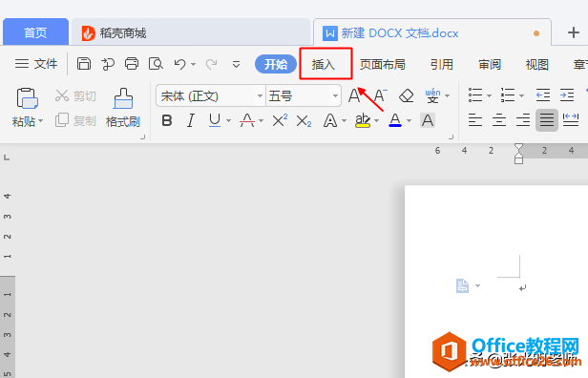
Task: Click the Strikethrough icon
Action: coord(247,120)
